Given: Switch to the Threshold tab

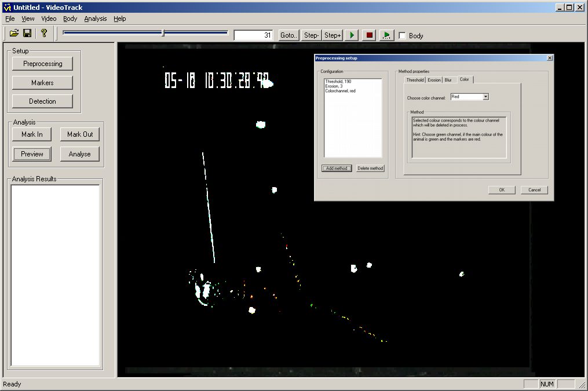Looking at the screenshot, I should 415,80.
